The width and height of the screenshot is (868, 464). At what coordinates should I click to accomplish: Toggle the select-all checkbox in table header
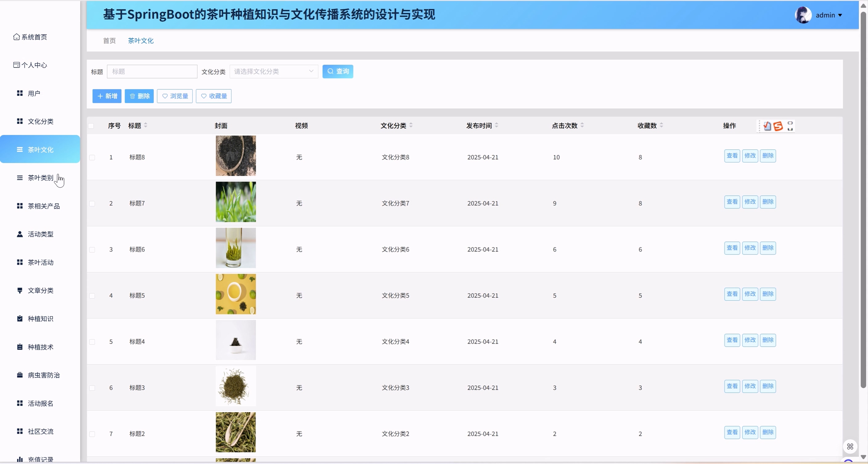click(91, 126)
